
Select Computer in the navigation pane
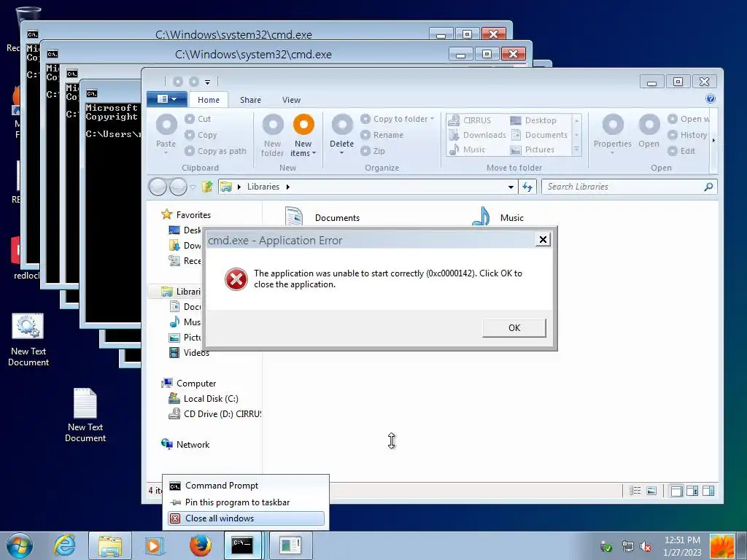[189, 384]
